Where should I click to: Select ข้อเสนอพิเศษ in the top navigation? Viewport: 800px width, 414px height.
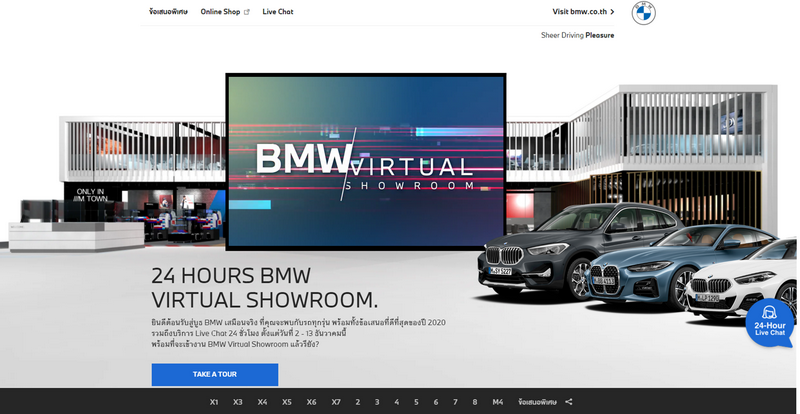coord(169,12)
